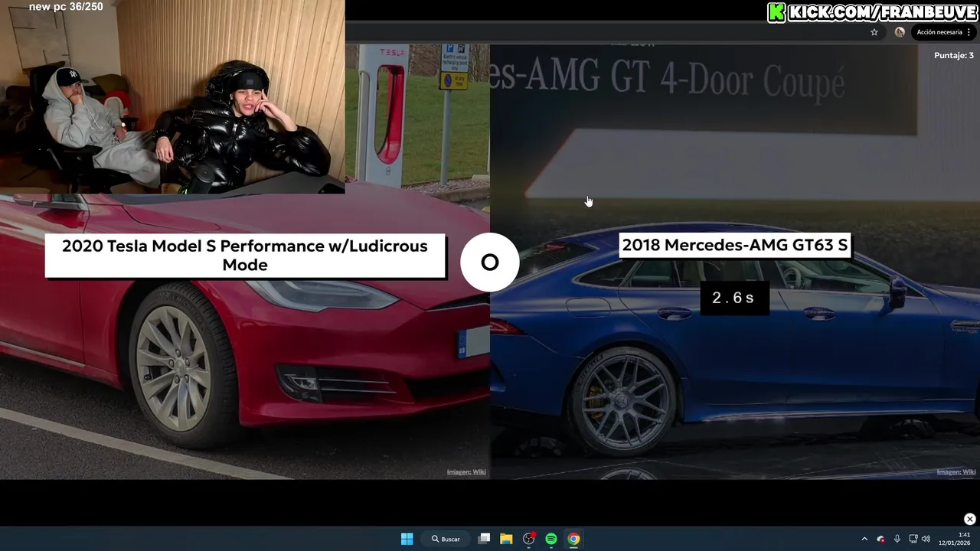
Task: Open the Windows Start menu
Action: tap(407, 539)
